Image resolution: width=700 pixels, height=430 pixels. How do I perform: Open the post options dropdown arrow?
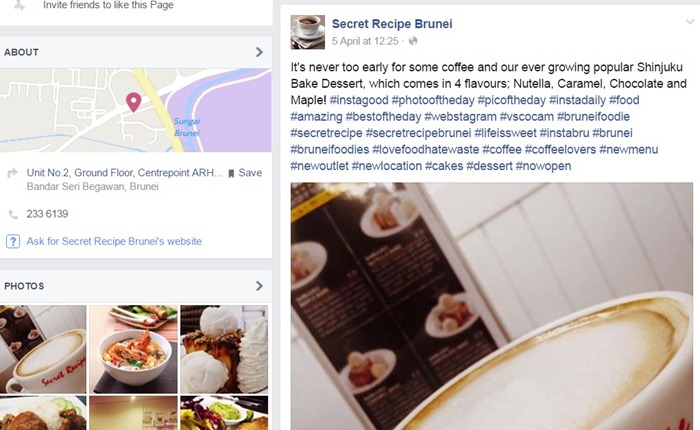(x=690, y=21)
